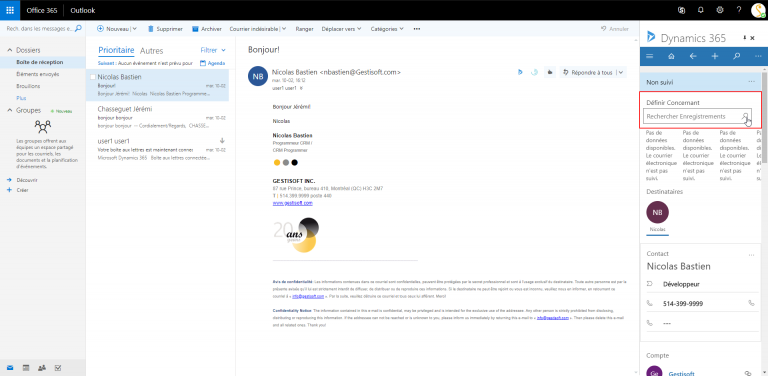Click the Dynamics 365 back arrow

693,56
